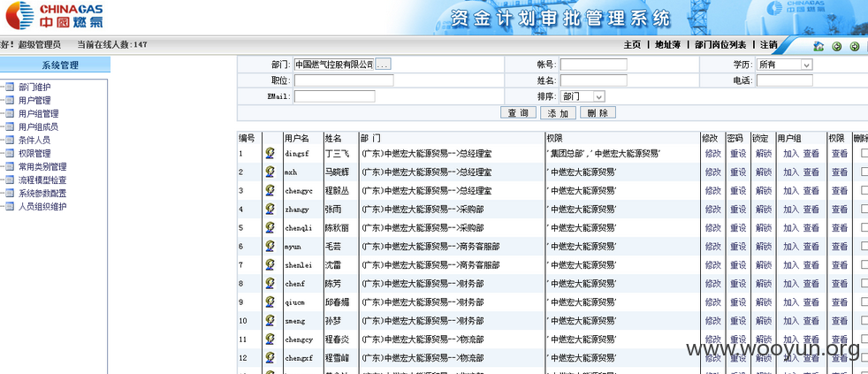Click the 帐号 input field

click(x=593, y=65)
